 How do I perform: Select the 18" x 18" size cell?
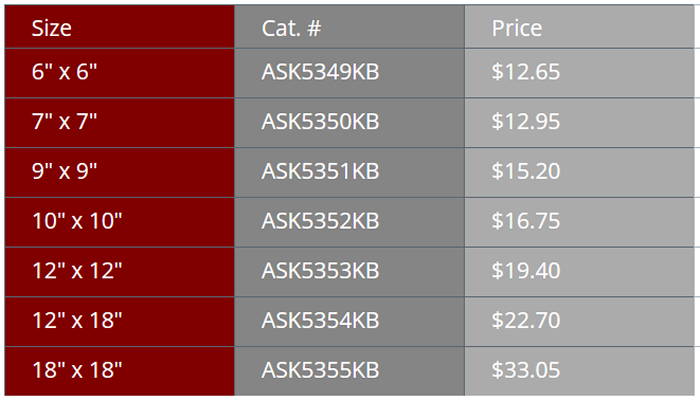point(76,370)
